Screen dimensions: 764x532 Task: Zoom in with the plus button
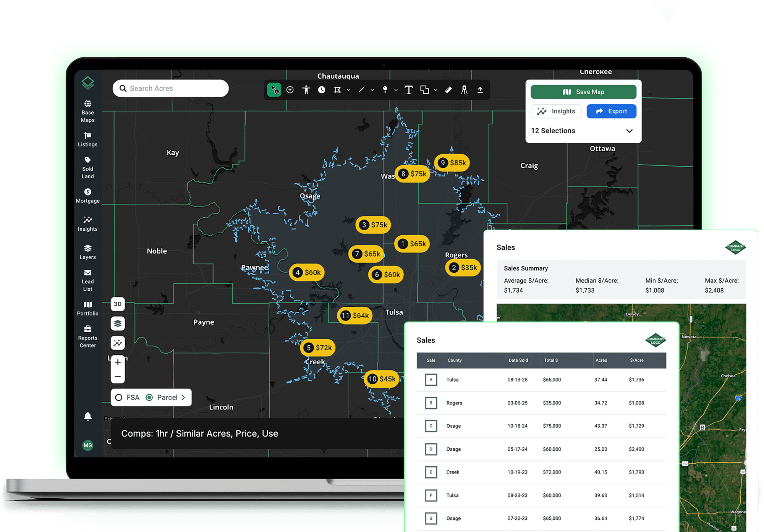(x=118, y=362)
